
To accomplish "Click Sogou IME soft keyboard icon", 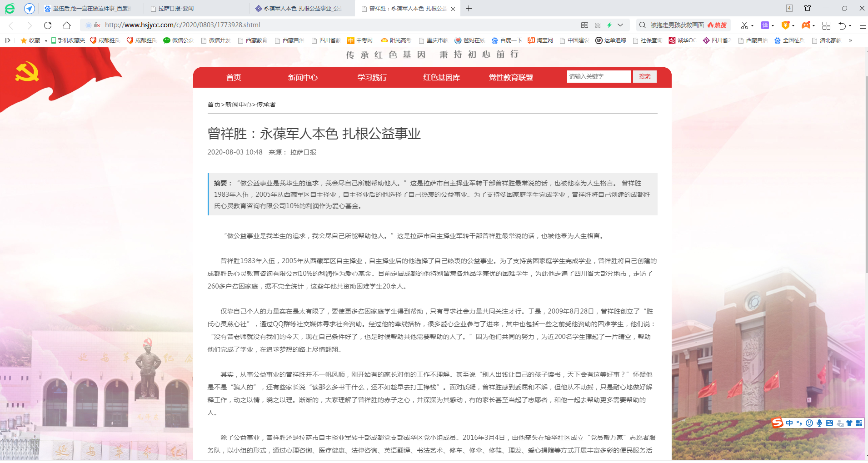I will (829, 423).
